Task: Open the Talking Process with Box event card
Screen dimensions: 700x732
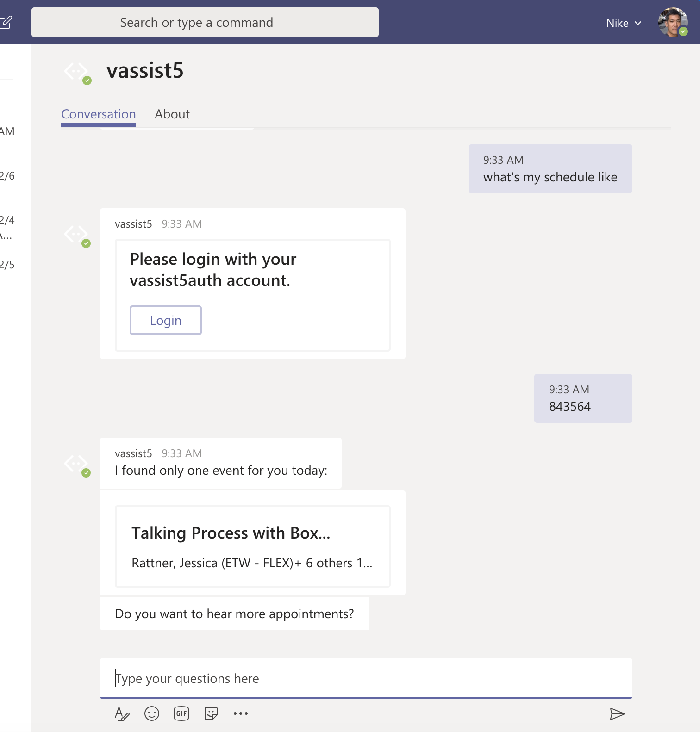Action: click(252, 546)
